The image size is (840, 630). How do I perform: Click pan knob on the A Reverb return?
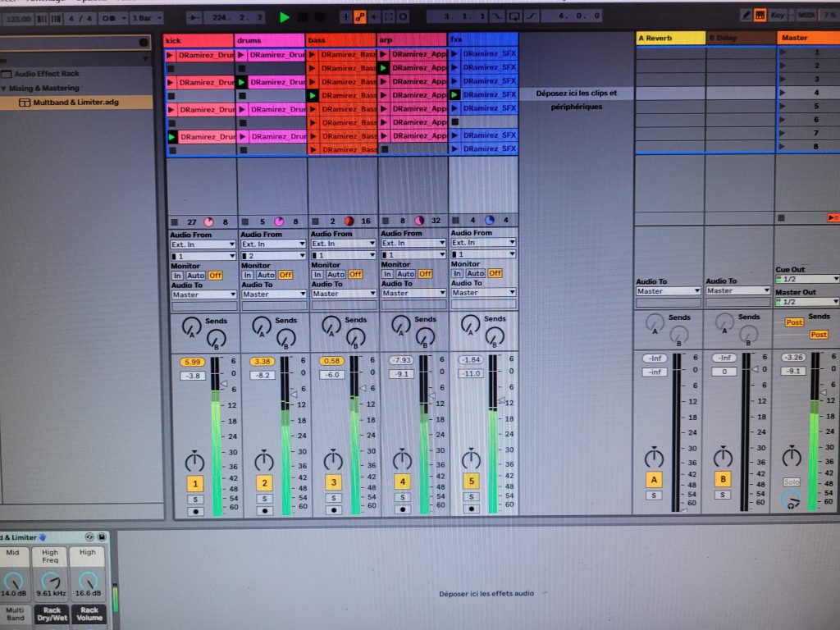(654, 458)
